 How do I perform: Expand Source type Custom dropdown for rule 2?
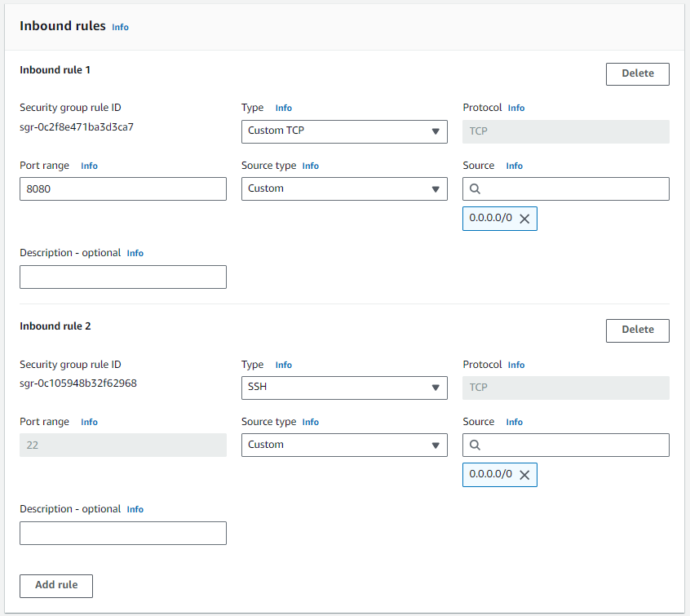(x=344, y=445)
